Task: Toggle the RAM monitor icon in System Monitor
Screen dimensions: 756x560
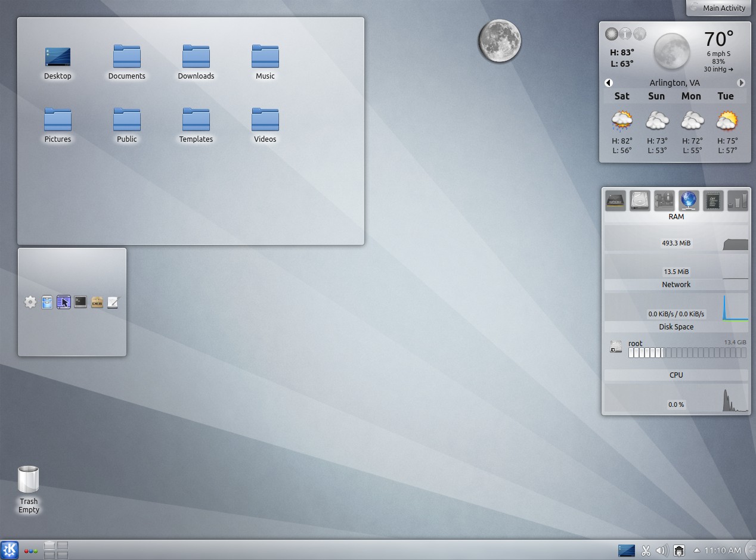Action: [x=615, y=201]
